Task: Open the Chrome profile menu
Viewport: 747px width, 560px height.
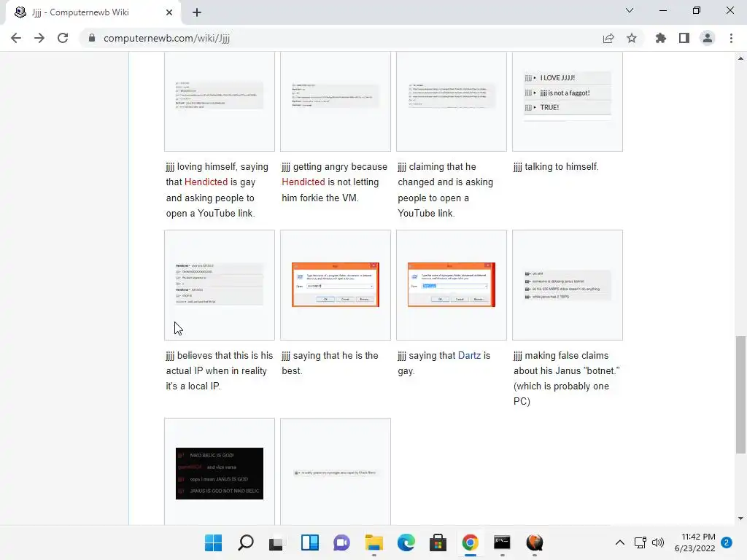Action: (x=708, y=38)
